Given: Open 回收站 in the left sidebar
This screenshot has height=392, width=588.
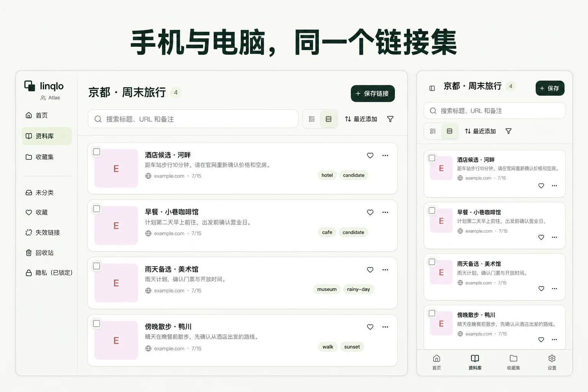Looking at the screenshot, I should click(x=47, y=253).
